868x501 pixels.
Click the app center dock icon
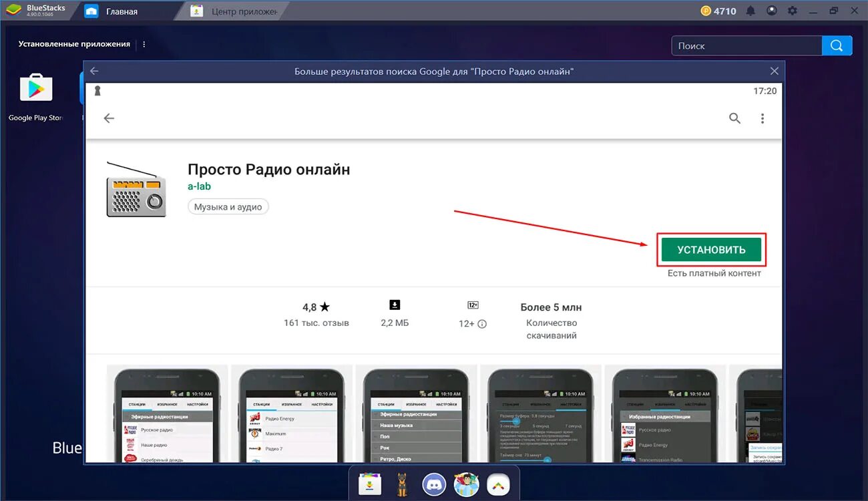(370, 484)
